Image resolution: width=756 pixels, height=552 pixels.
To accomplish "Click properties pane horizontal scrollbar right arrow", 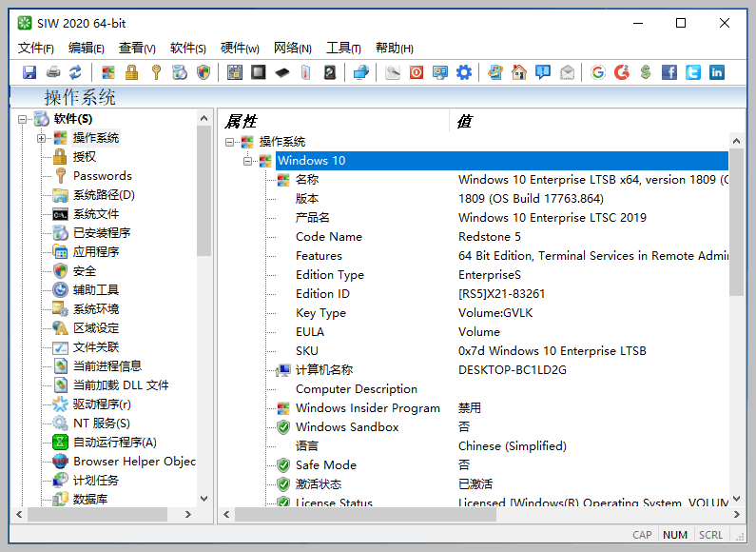I will (736, 515).
